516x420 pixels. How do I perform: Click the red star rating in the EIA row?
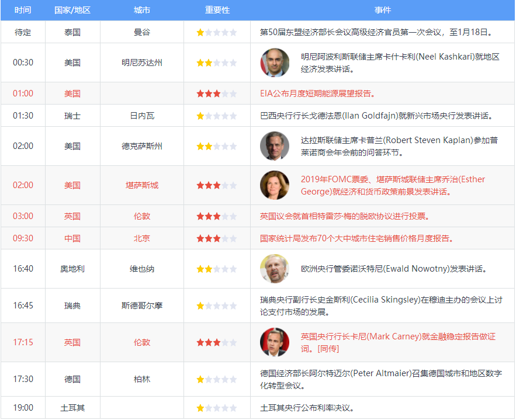217,93
